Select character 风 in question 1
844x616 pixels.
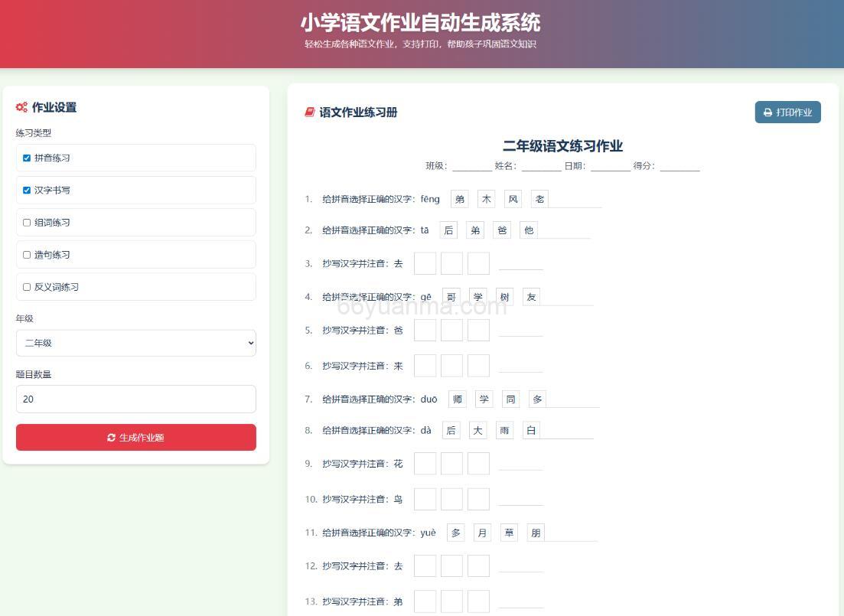[512, 198]
